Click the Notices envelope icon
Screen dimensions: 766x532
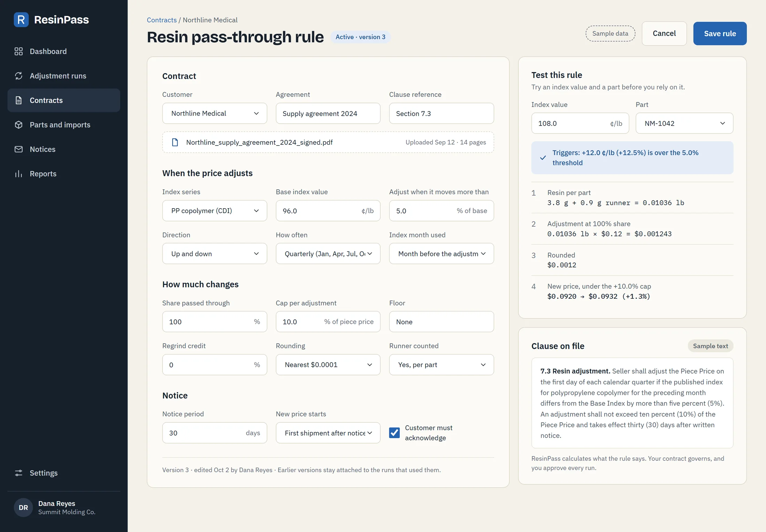coord(18,149)
